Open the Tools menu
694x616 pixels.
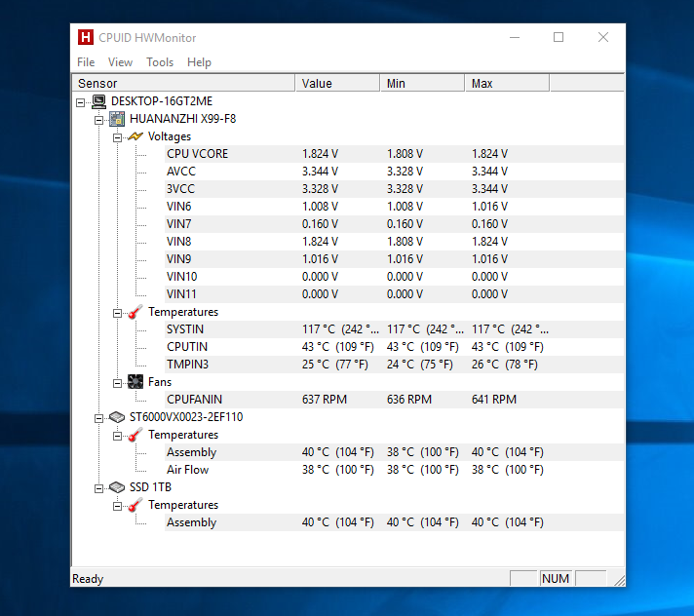coord(160,62)
